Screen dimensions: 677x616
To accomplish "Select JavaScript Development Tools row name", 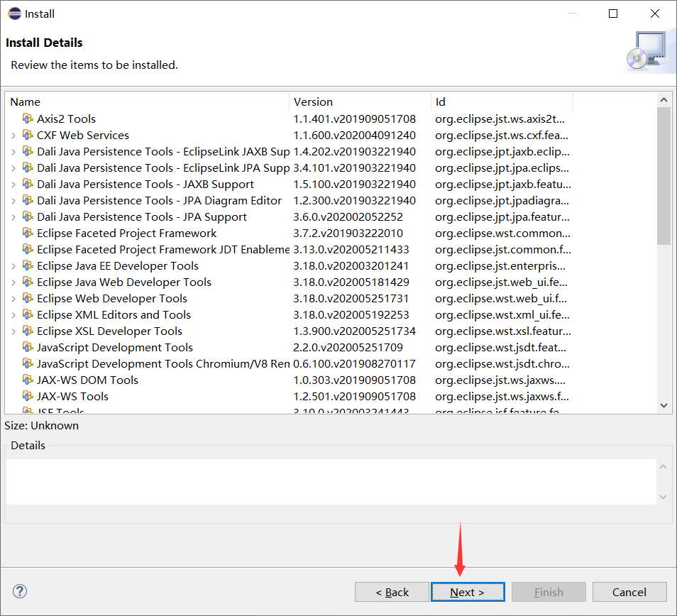I will (x=115, y=348).
